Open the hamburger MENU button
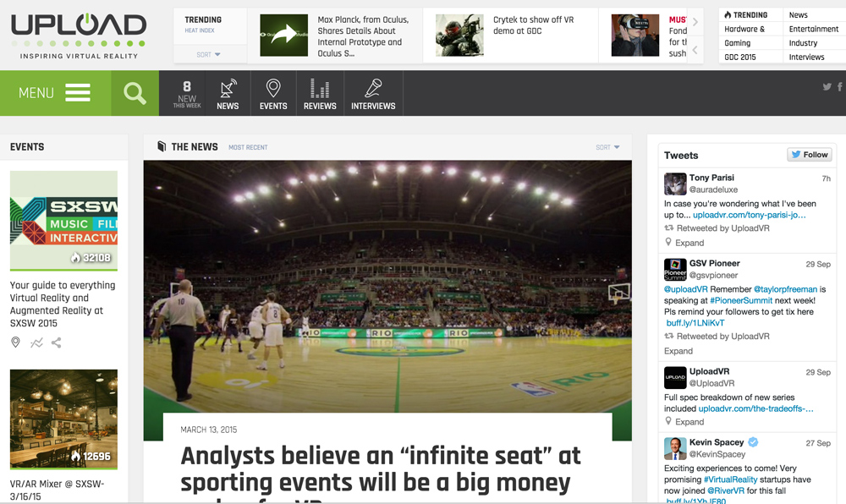Image resolution: width=846 pixels, height=504 pixels. 56,93
